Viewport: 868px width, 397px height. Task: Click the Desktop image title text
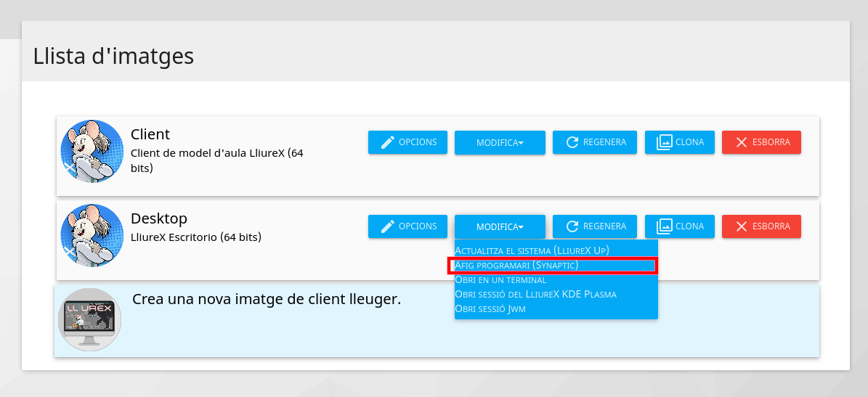[x=159, y=218]
